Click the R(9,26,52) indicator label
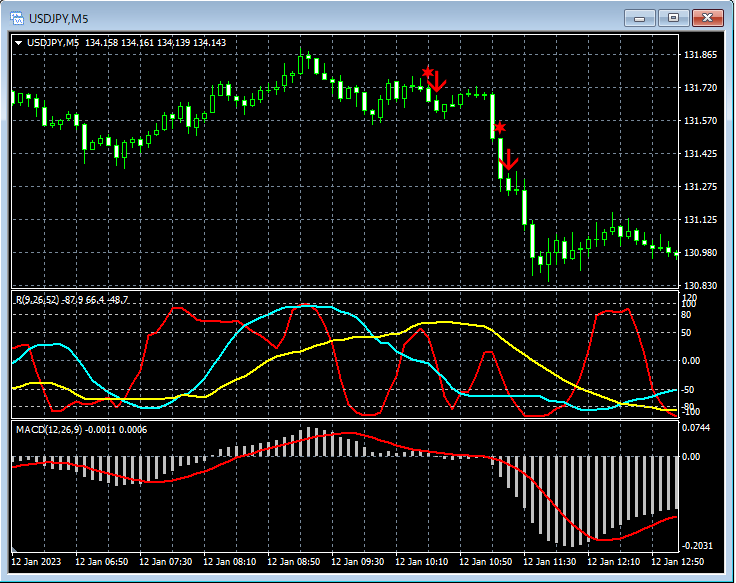 point(72,299)
